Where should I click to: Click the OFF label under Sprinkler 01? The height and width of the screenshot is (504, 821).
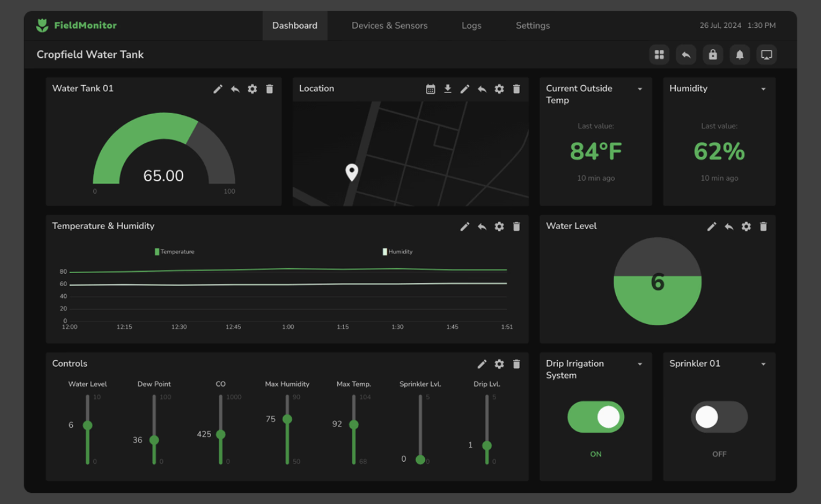click(719, 454)
